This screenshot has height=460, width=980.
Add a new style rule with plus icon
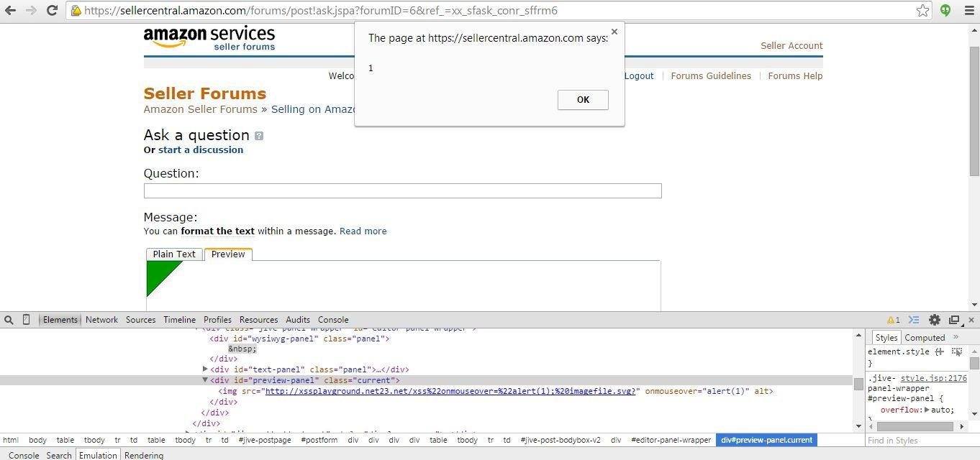[x=939, y=351]
